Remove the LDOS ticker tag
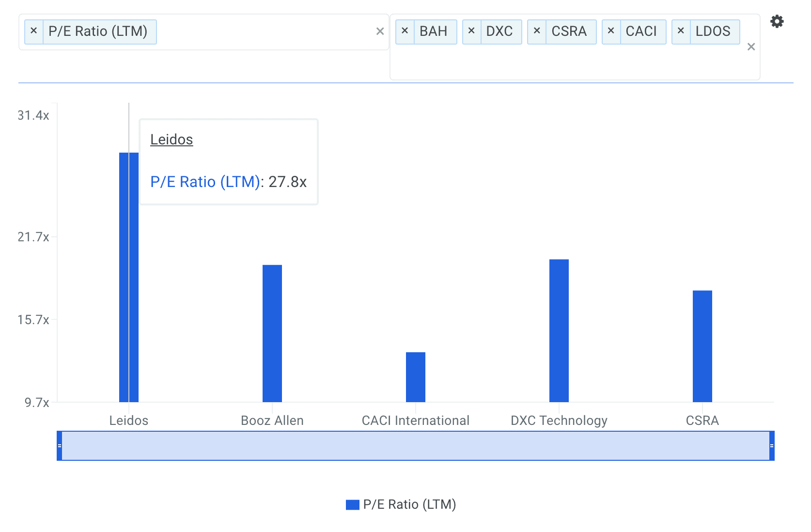 click(x=681, y=31)
